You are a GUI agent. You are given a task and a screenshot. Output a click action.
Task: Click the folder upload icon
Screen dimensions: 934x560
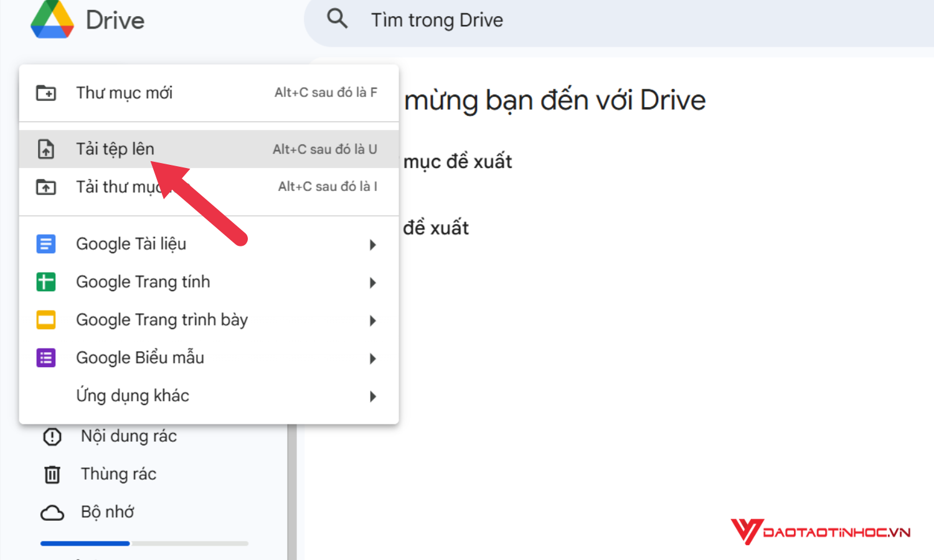(46, 187)
